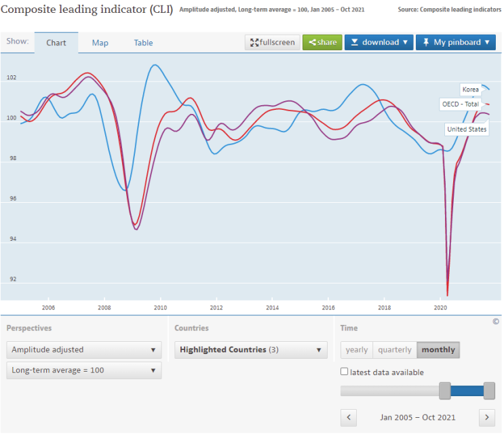
Task: Switch to the Map tab
Action: click(x=100, y=43)
